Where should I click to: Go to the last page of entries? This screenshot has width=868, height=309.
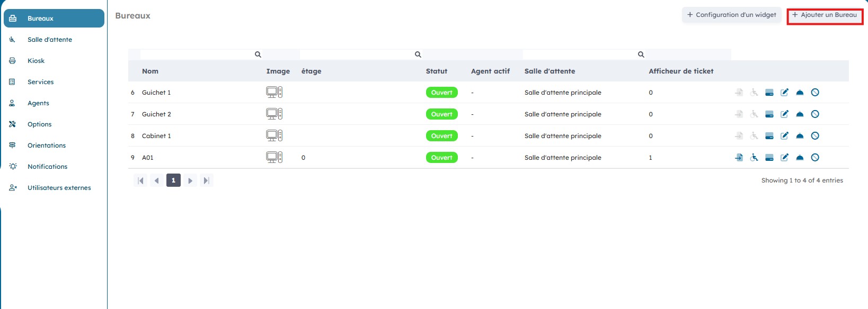pos(207,181)
